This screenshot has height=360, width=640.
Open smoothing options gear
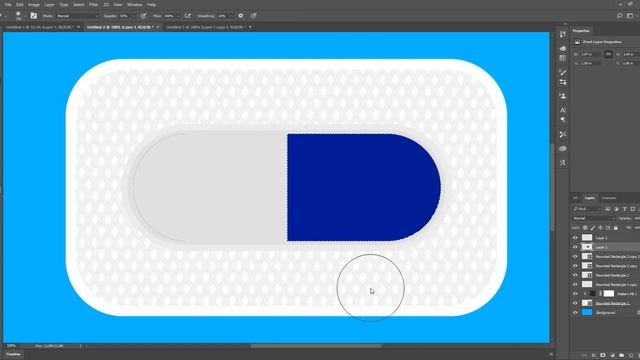click(240, 16)
